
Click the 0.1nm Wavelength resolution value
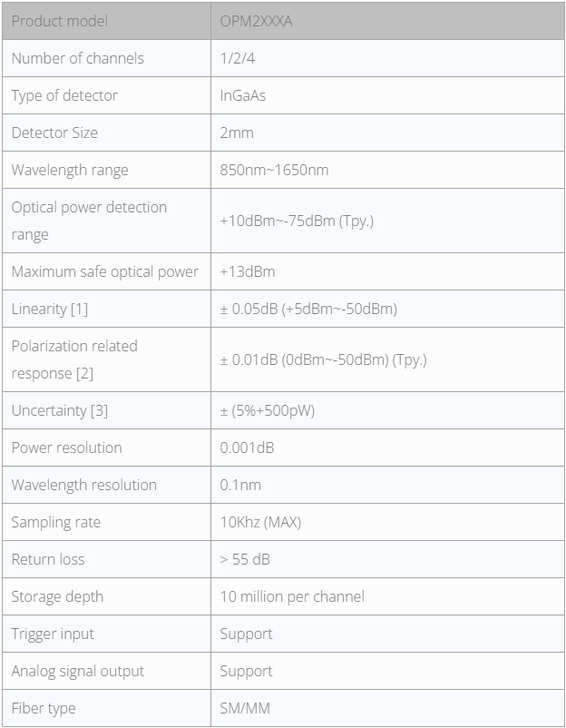(x=239, y=485)
